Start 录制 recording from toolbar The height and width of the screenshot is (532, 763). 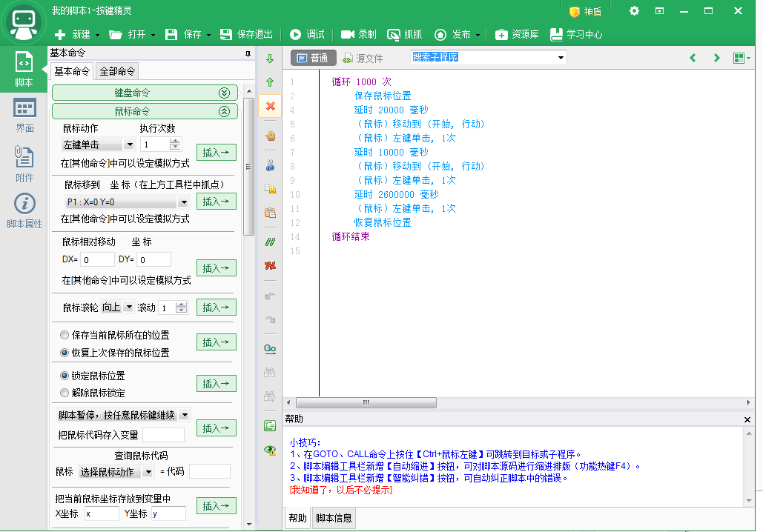(359, 34)
